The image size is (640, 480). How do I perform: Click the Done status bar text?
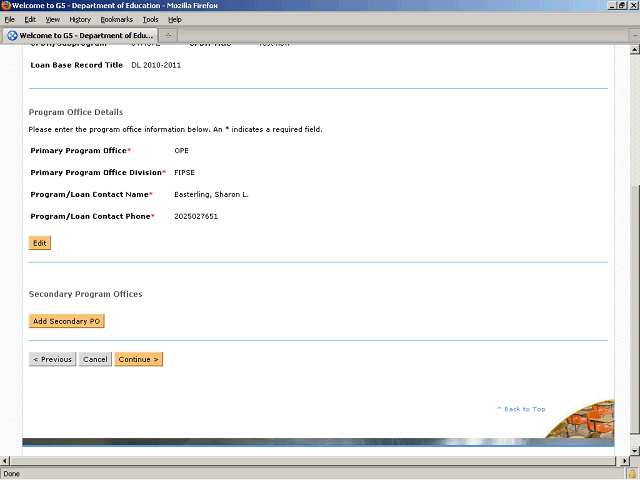click(11, 474)
